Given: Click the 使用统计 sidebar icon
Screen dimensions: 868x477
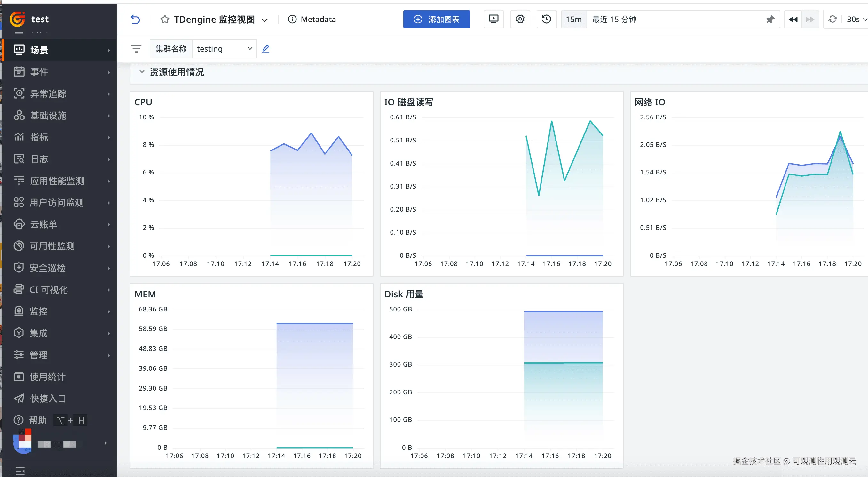Looking at the screenshot, I should point(19,376).
